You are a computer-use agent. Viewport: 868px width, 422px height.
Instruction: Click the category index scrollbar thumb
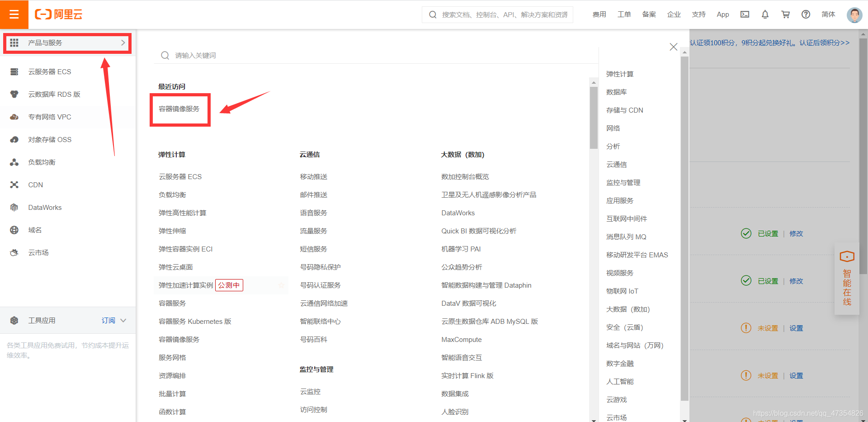(684, 228)
